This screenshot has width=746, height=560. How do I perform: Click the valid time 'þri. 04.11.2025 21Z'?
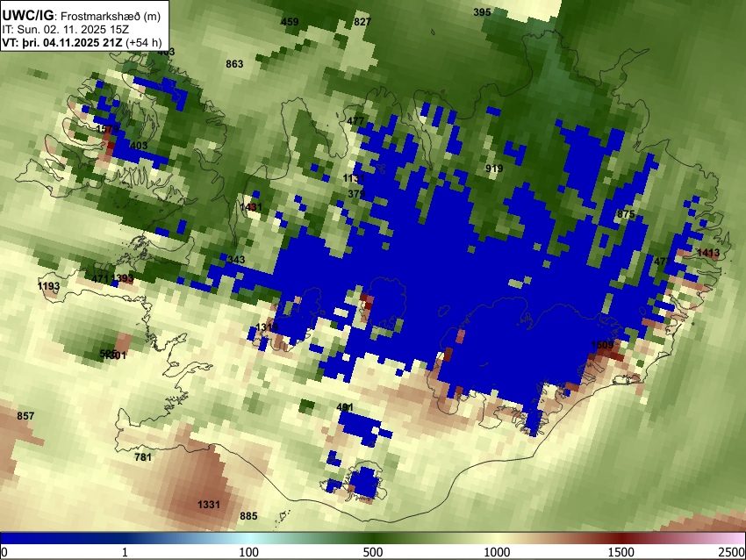point(72,42)
